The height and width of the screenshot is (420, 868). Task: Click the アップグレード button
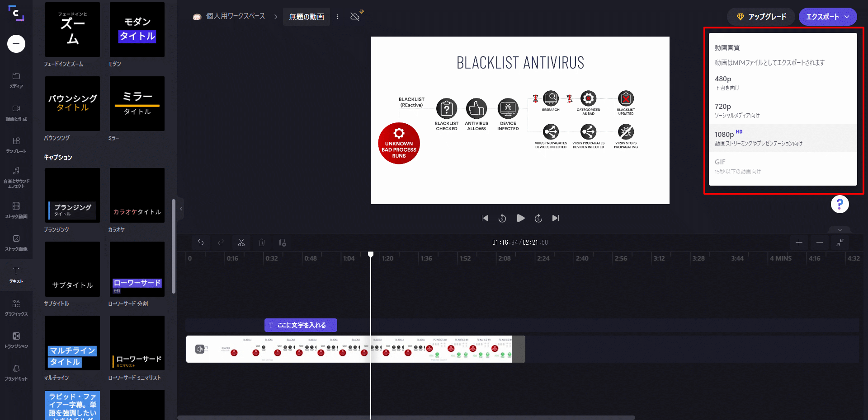[x=761, y=16]
